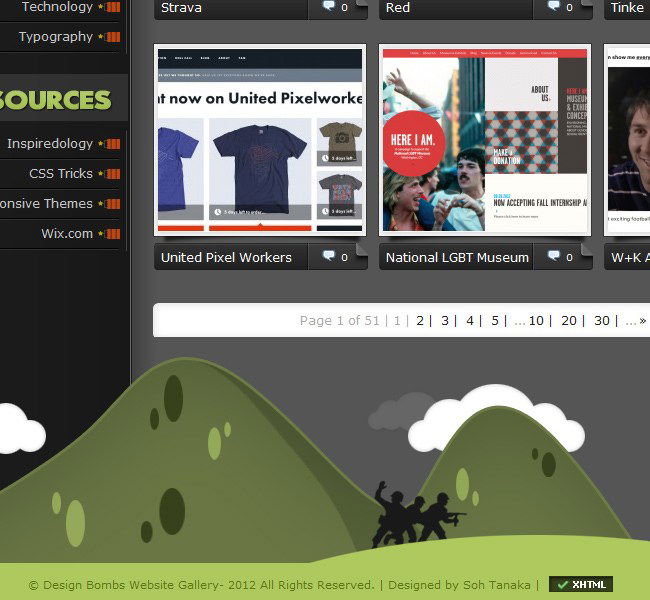This screenshot has width=650, height=600.
Task: Click the comment bubble icon for Strava
Action: pos(329,6)
